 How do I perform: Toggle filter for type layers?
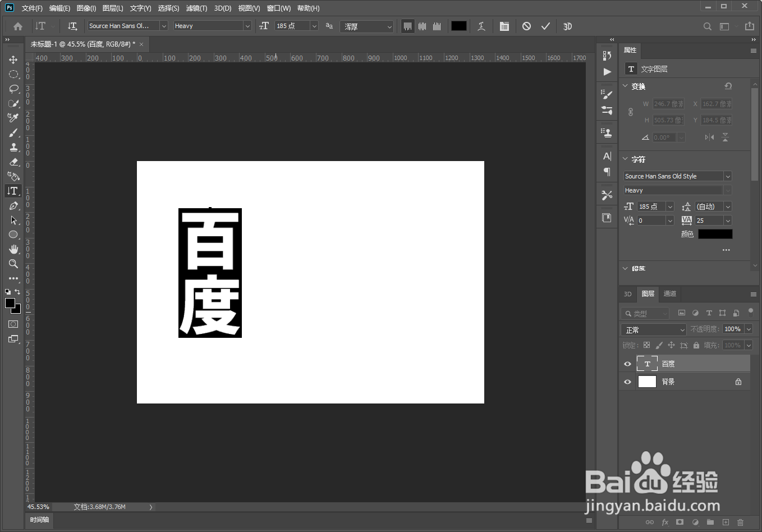click(x=709, y=313)
